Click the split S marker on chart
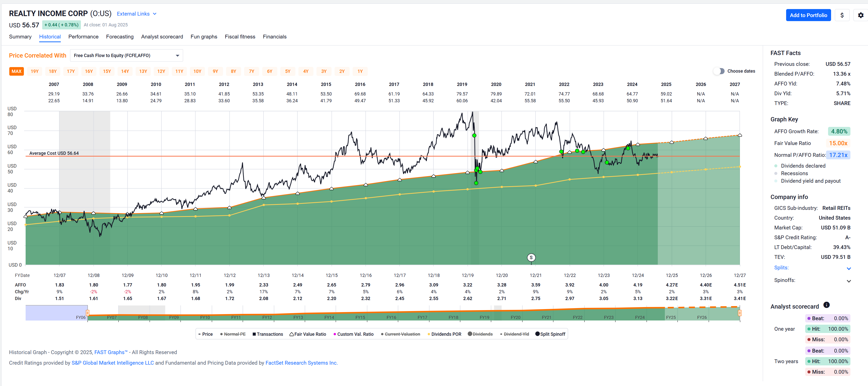Screen dimensions: 868x386 531,258
